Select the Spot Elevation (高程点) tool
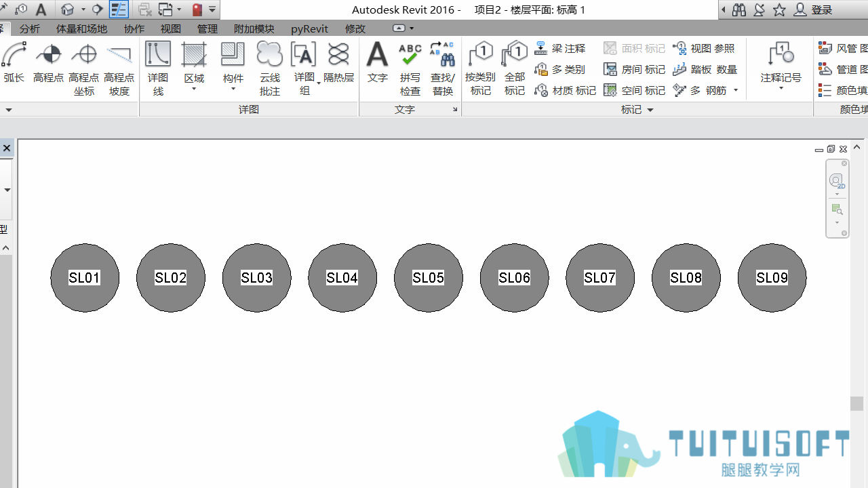 tap(49, 63)
